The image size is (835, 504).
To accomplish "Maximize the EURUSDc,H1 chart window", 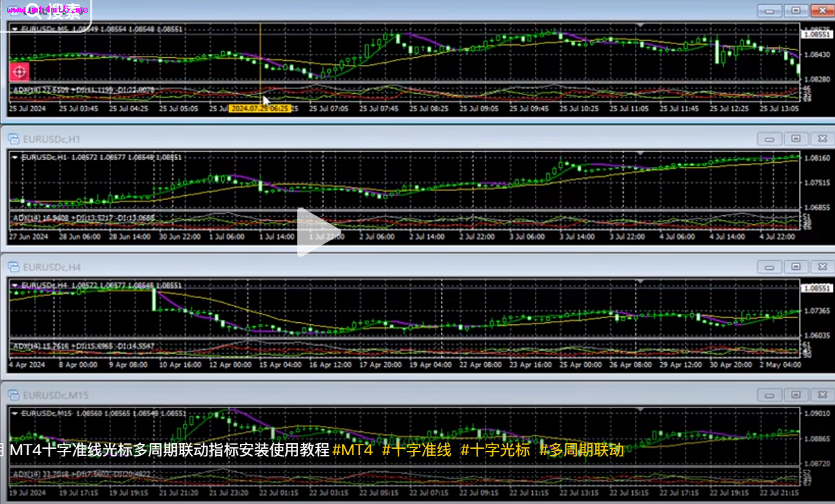I will [x=796, y=139].
